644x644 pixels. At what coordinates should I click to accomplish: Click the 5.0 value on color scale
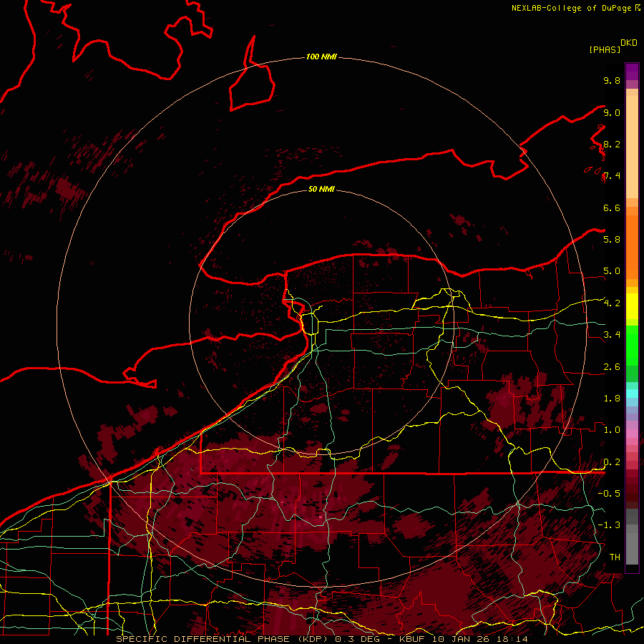click(x=612, y=271)
